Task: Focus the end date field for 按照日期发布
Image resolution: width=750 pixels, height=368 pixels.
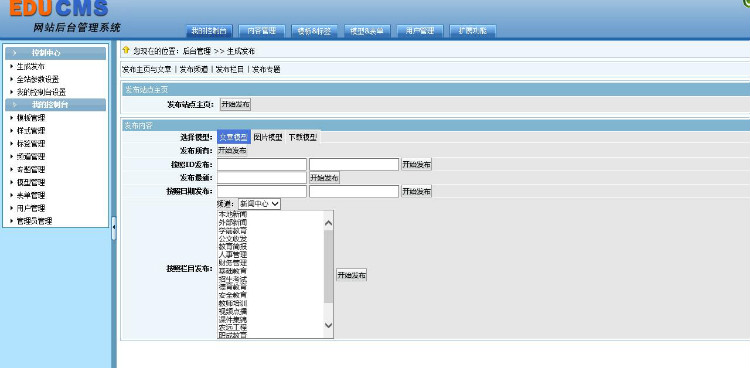Action: (x=354, y=191)
